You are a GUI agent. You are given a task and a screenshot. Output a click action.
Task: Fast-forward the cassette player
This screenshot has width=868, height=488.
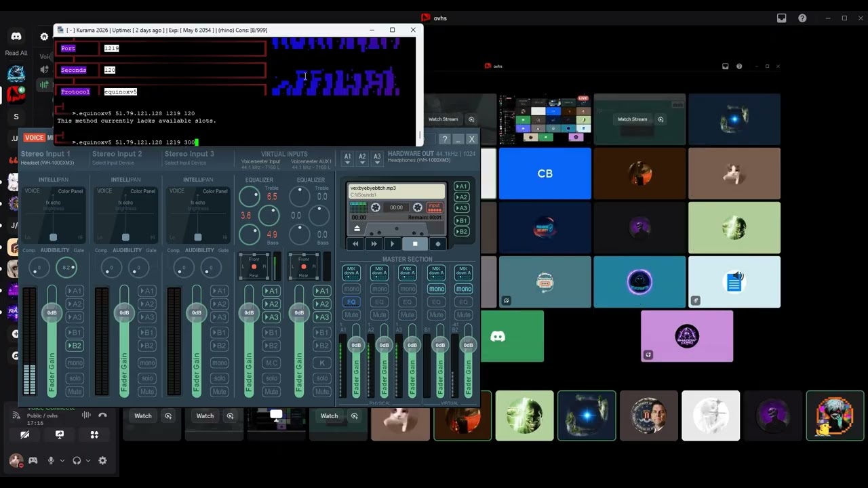[374, 244]
